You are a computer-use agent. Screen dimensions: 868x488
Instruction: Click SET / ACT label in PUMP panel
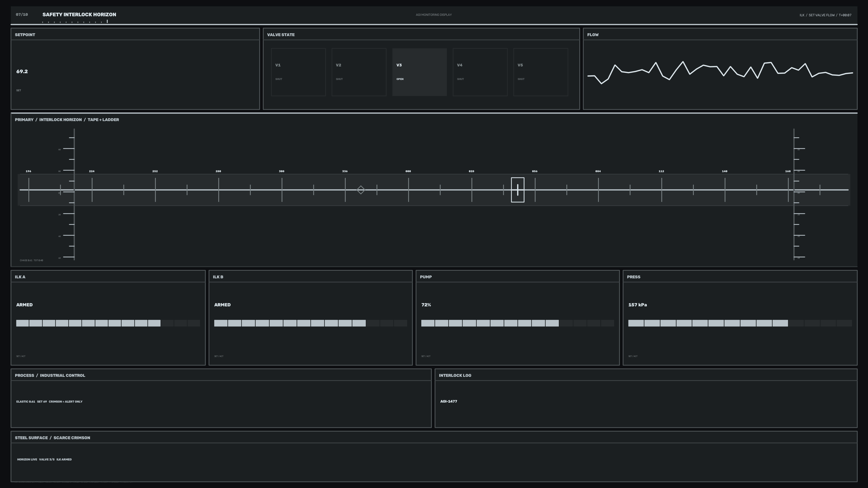tap(426, 356)
